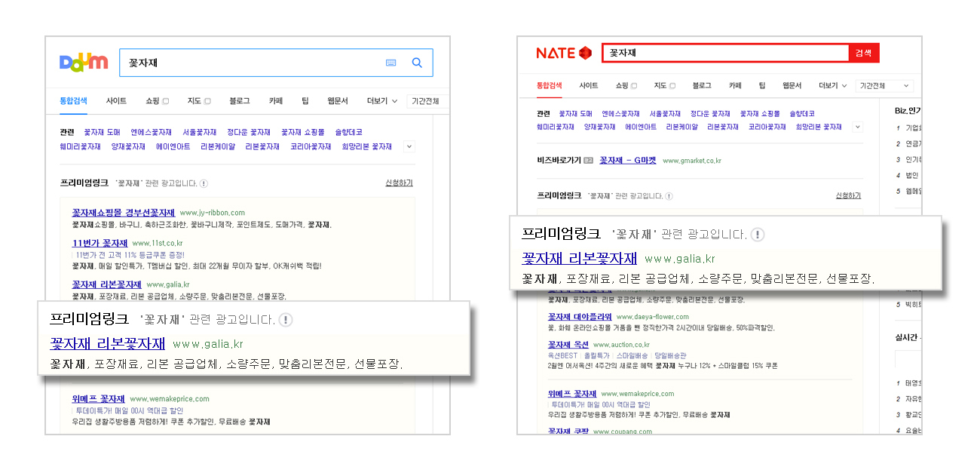Viewport: 980px width, 470px height.
Task: Expand the 더보기 menu in Daum
Action: click(x=382, y=101)
